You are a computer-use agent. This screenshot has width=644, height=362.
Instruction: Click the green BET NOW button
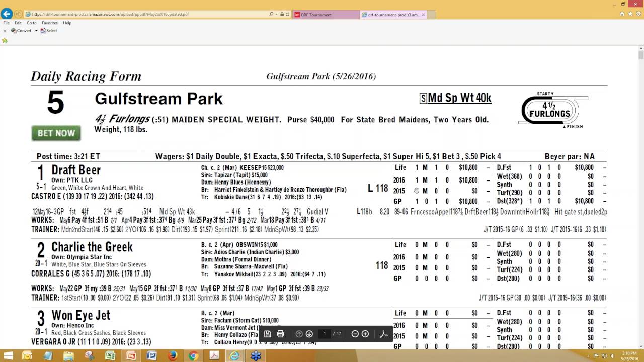(56, 133)
